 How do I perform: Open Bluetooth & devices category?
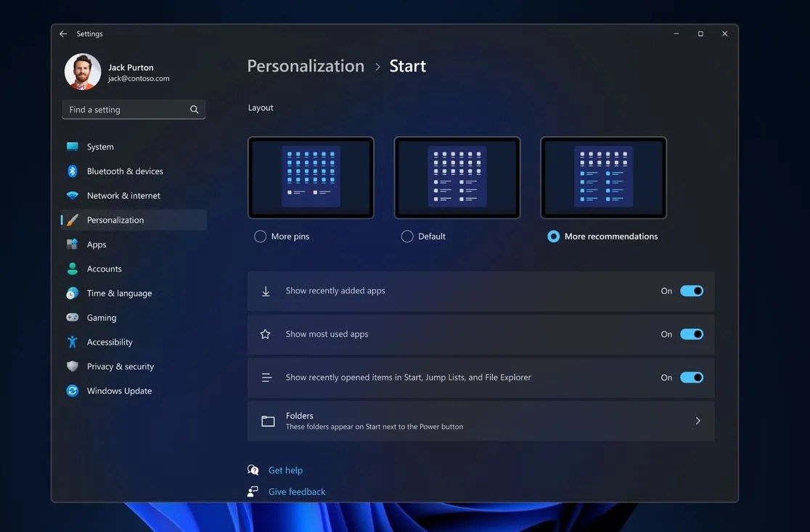click(134, 171)
